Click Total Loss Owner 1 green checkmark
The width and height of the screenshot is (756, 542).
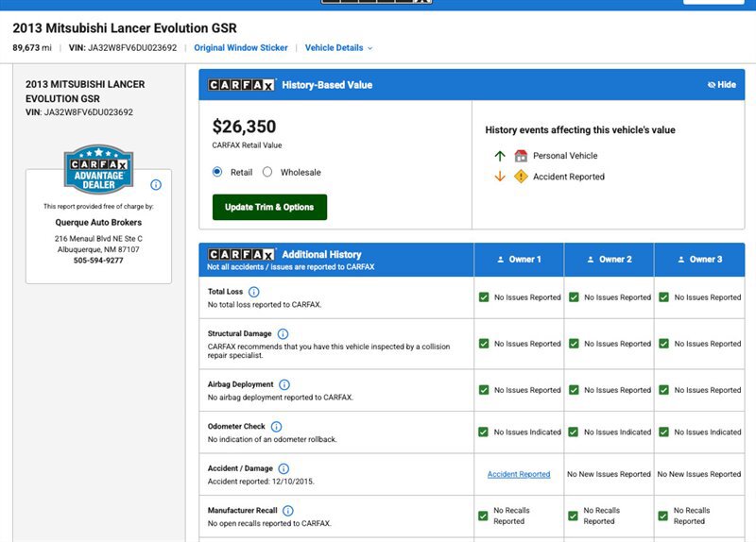tap(484, 297)
